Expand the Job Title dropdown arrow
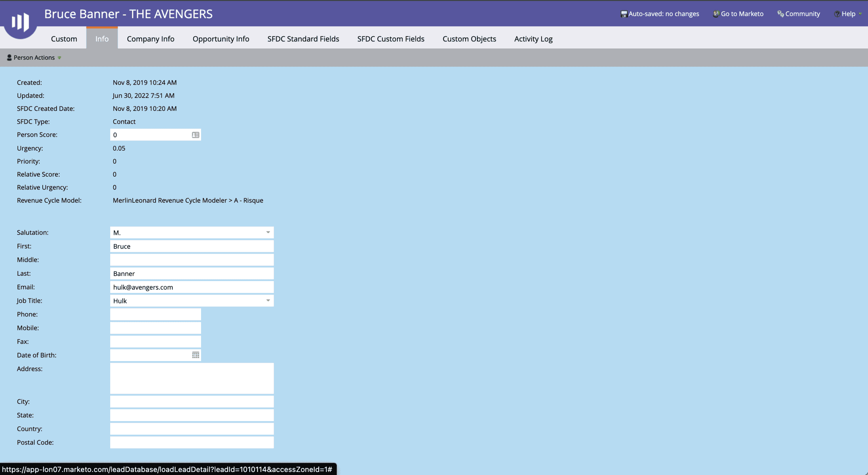Image resolution: width=868 pixels, height=475 pixels. click(268, 300)
